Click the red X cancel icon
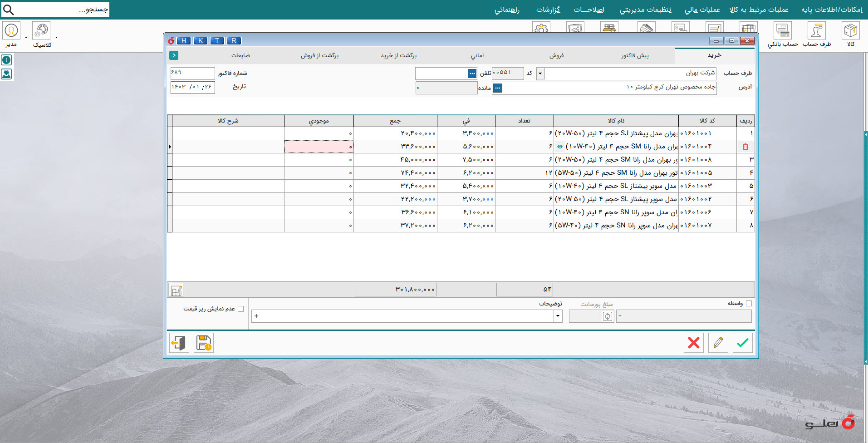This screenshot has height=443, width=868. (x=694, y=343)
